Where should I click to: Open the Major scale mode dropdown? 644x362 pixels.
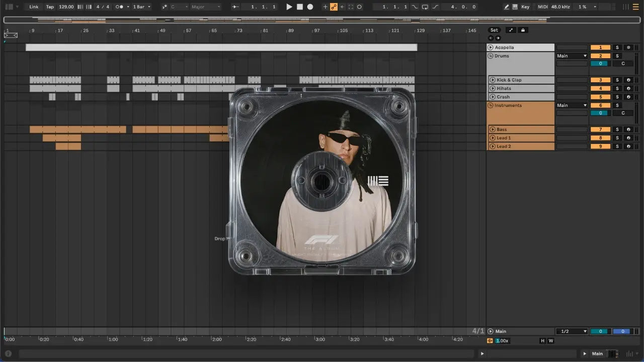click(x=205, y=7)
